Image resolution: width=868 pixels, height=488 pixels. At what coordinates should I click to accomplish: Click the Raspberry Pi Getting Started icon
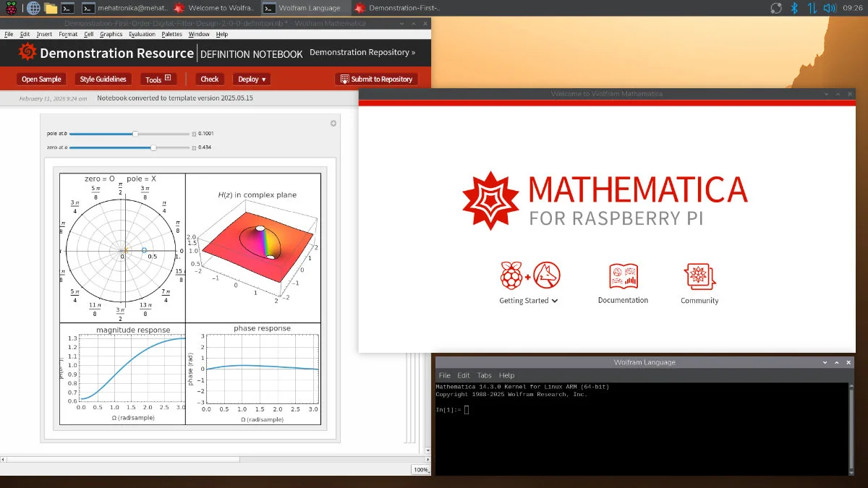511,276
